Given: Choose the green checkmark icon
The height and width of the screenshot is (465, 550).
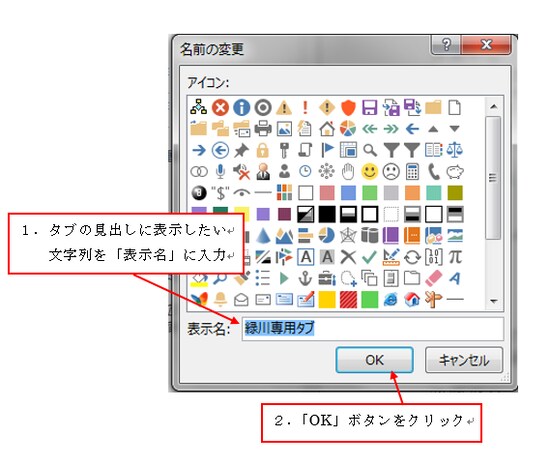Looking at the screenshot, I should pyautogui.click(x=370, y=257).
